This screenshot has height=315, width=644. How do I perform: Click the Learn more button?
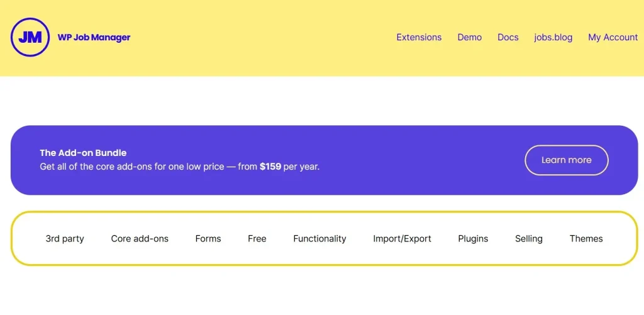coord(567,160)
